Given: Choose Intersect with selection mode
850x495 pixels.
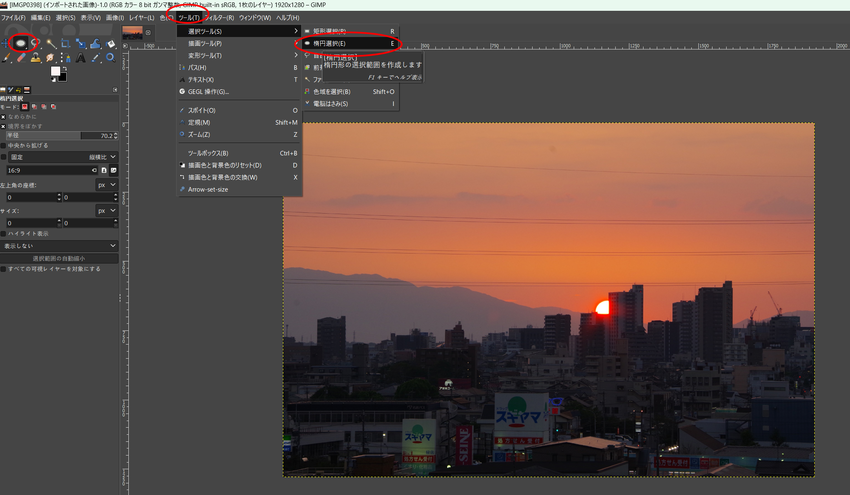Looking at the screenshot, I should 53,107.
